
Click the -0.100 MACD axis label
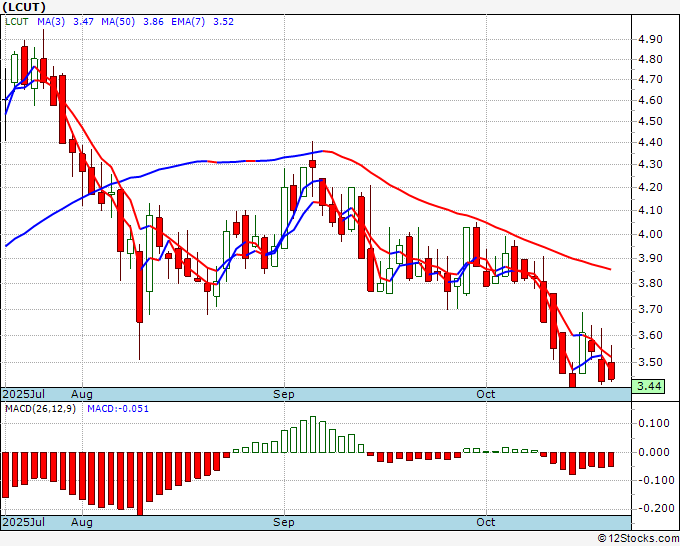point(654,481)
